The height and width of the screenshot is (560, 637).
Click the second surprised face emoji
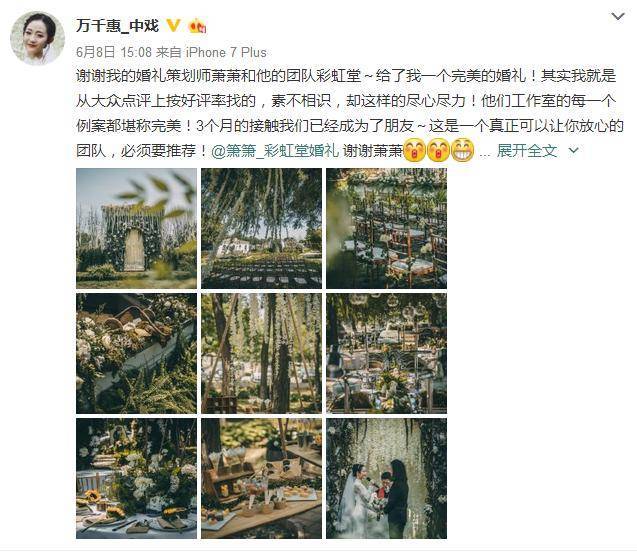[438, 150]
